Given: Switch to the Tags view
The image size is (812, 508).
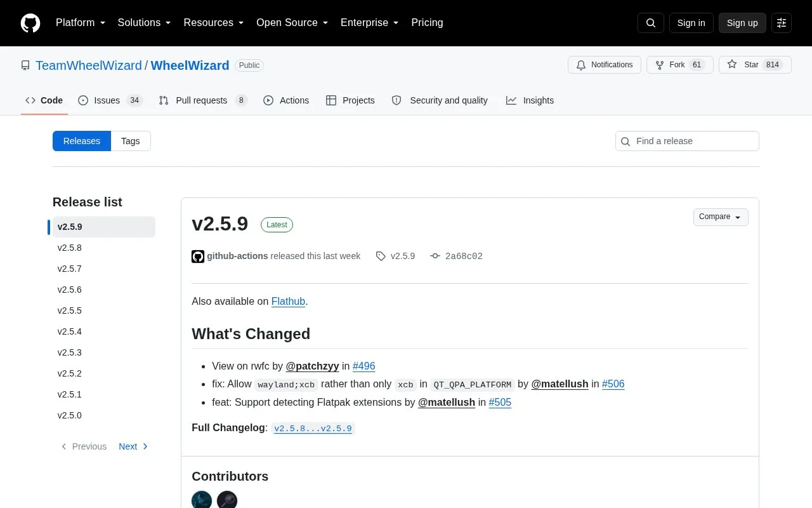Looking at the screenshot, I should tap(131, 141).
